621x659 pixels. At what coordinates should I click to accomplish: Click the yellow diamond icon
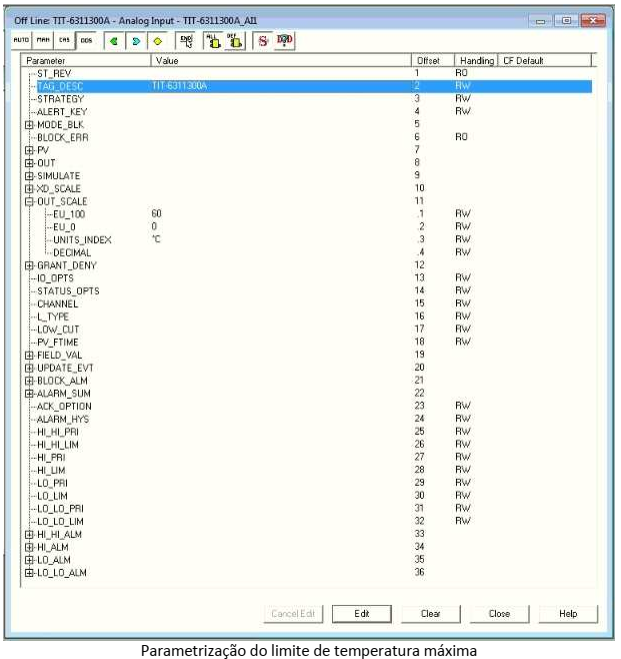(158, 41)
